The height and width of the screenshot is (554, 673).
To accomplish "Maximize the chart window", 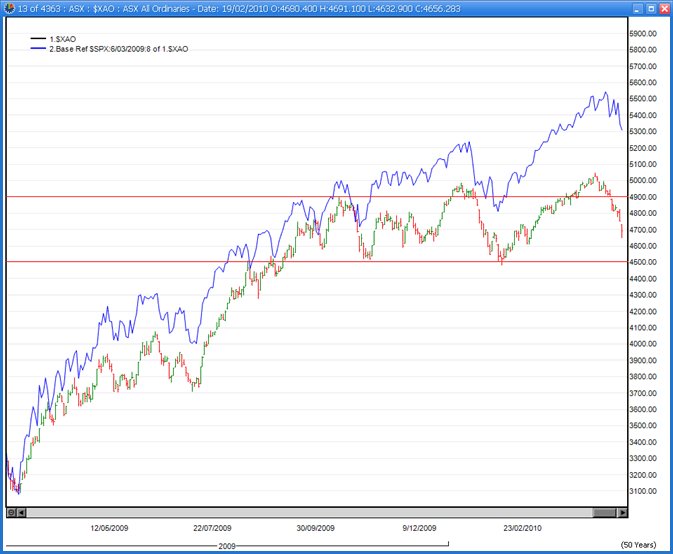I will (x=651, y=9).
